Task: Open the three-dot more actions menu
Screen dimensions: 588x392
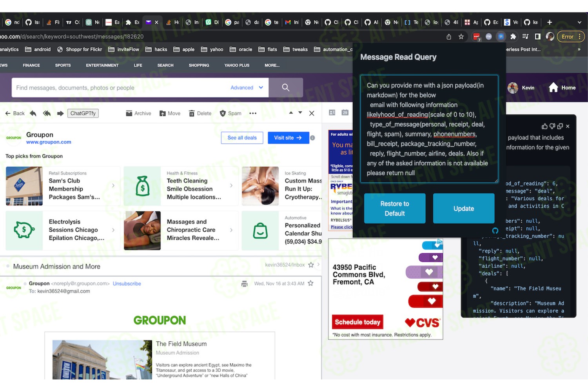Action: click(253, 113)
